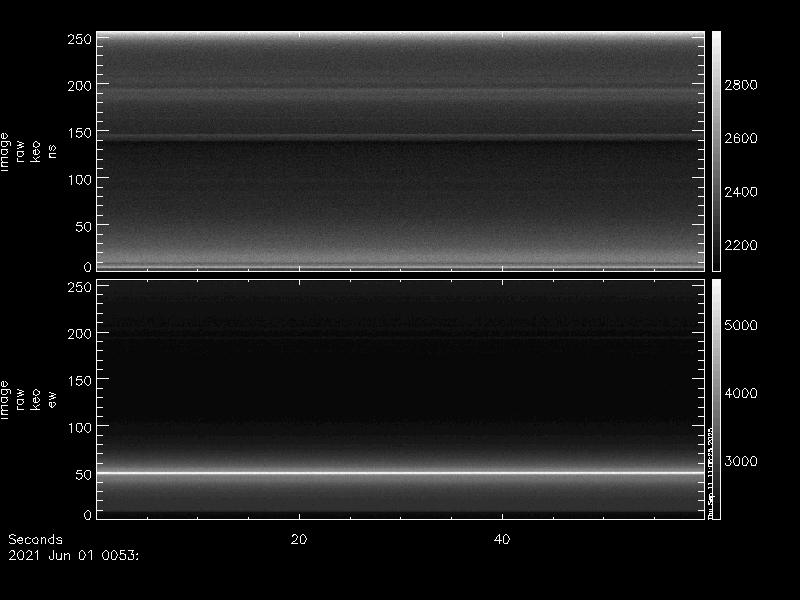Screen dimensions: 800x600
Task: Click the '4000' label on bottom colorbar
Action: pos(741,393)
